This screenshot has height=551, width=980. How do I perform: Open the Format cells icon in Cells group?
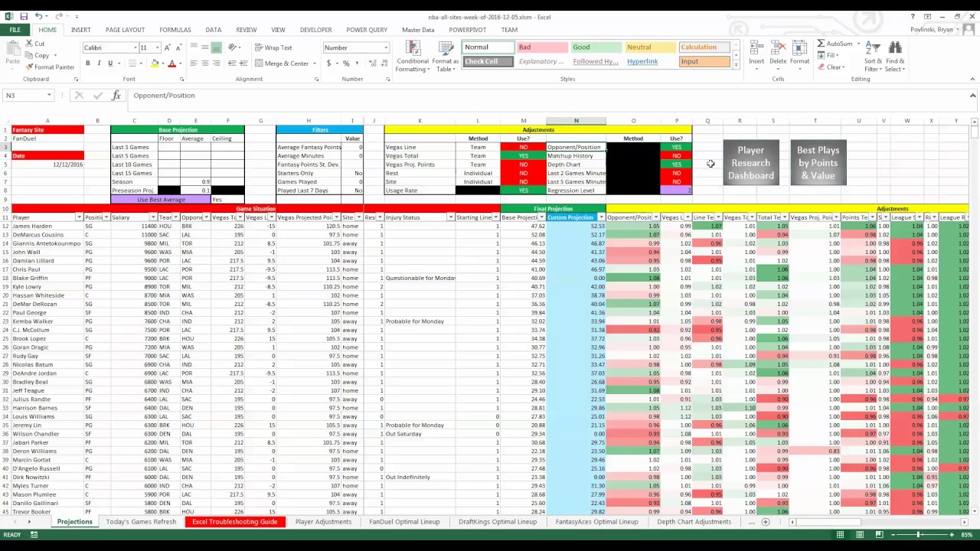tap(800, 48)
